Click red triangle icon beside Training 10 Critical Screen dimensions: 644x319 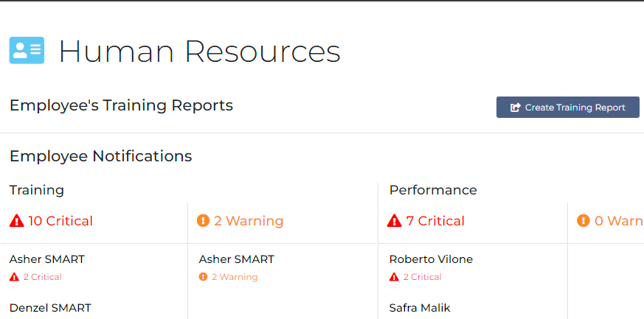[x=16, y=221]
